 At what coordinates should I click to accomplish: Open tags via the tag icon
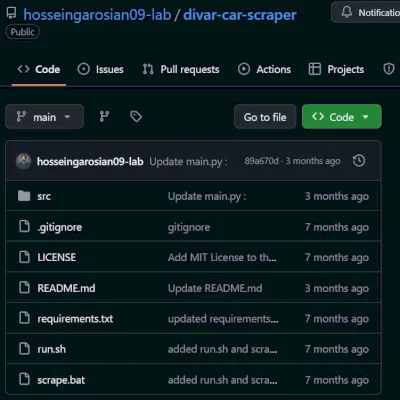tap(136, 117)
